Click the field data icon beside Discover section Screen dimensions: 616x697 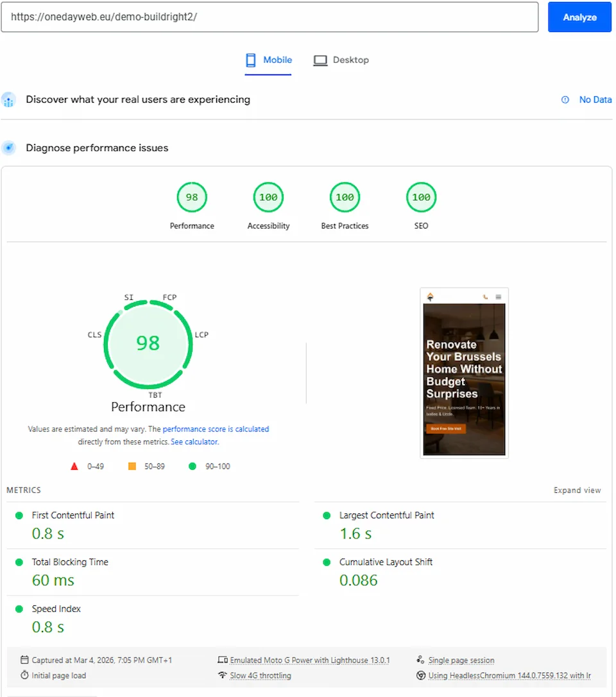[9, 99]
